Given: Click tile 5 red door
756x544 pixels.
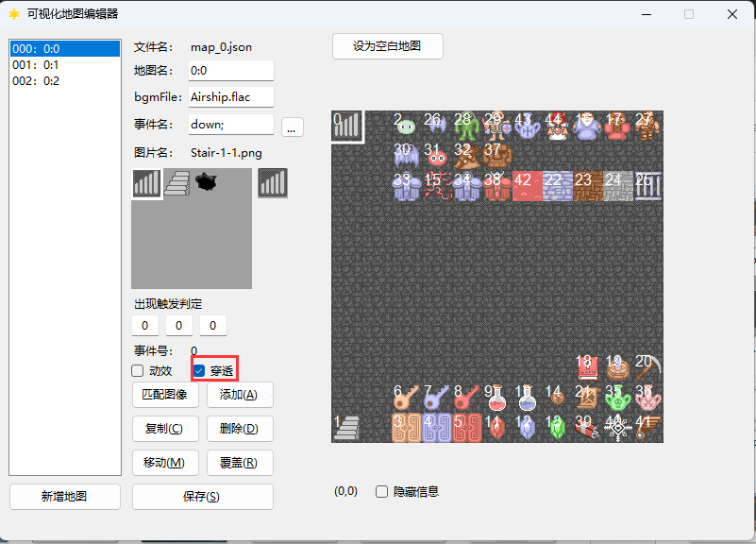Looking at the screenshot, I should pyautogui.click(x=467, y=428).
